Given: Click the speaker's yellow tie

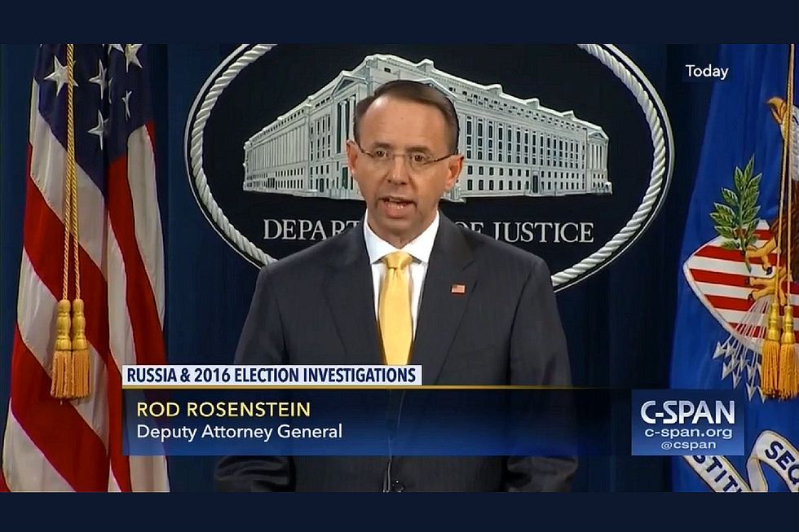Looking at the screenshot, I should tap(397, 307).
